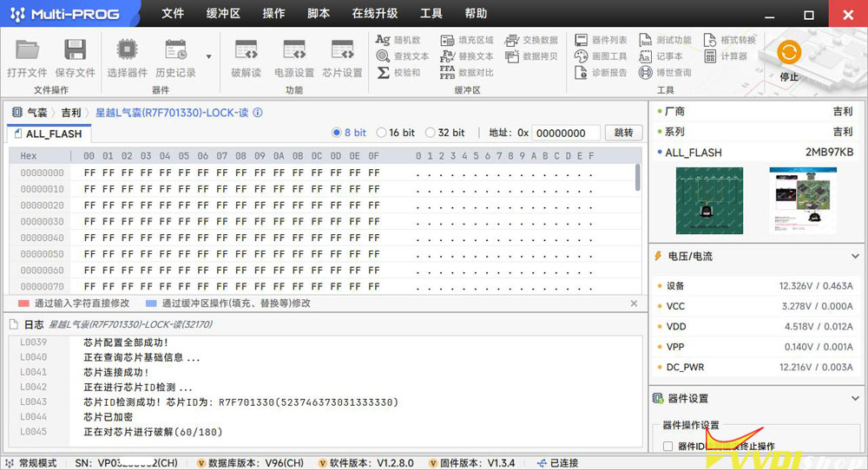Collapse the 器件设置 panel chevron

point(855,399)
